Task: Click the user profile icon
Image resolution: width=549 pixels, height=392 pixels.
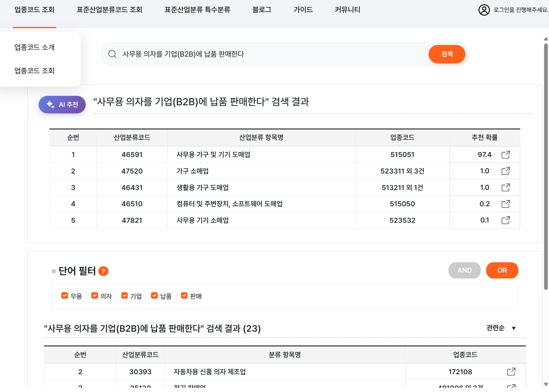Action: 484,10
